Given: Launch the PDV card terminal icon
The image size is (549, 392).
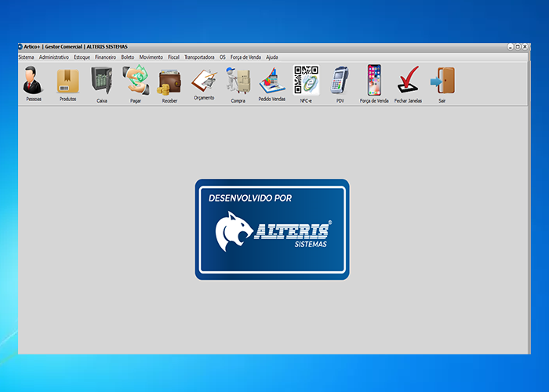Looking at the screenshot, I should 340,81.
